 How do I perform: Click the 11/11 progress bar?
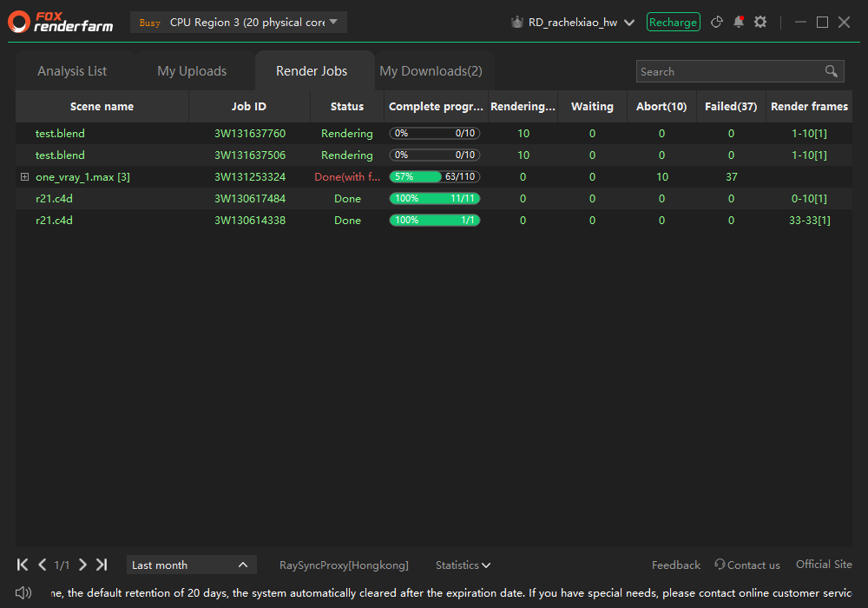coord(435,198)
